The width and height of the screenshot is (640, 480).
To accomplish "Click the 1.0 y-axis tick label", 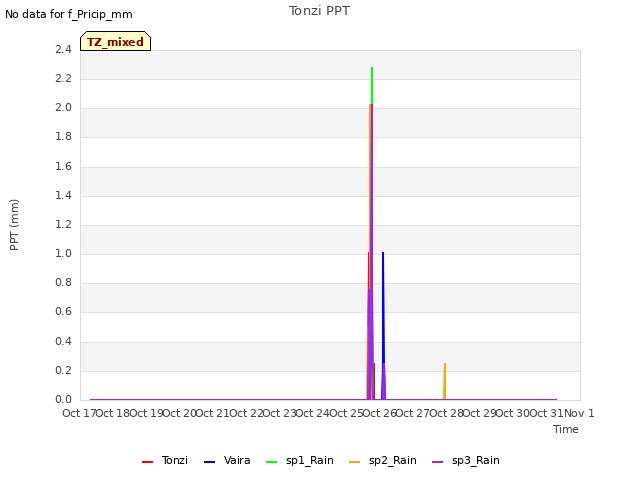I will [x=63, y=253].
